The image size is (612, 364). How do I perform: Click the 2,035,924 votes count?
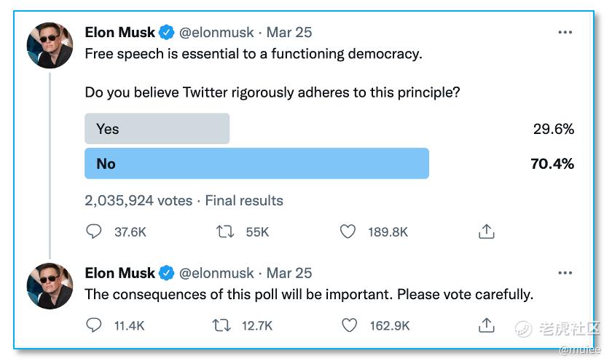coord(138,200)
